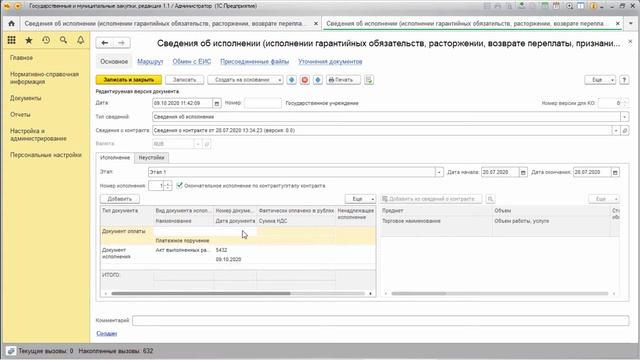Adjust Номер исполнения stepper arrows
This screenshot has width=640, height=360.
click(x=168, y=186)
